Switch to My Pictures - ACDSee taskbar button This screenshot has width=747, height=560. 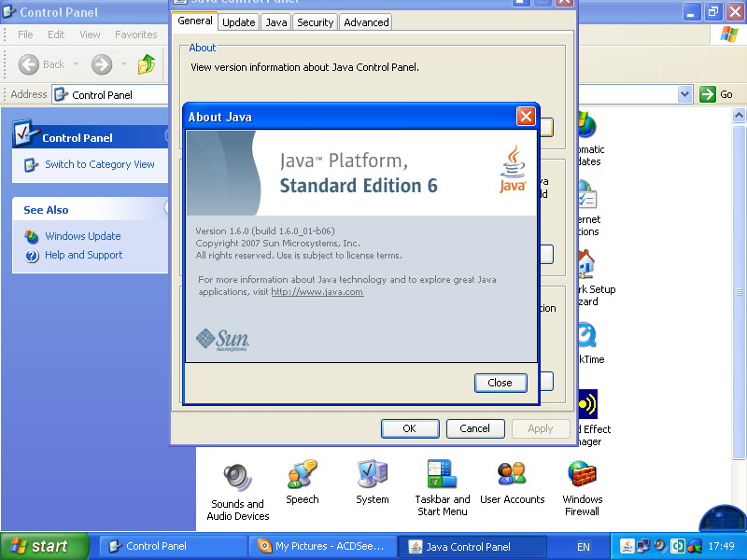(322, 546)
